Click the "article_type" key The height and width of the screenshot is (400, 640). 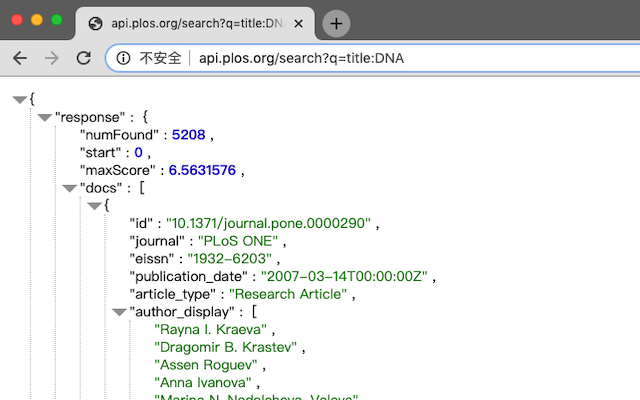tap(173, 294)
